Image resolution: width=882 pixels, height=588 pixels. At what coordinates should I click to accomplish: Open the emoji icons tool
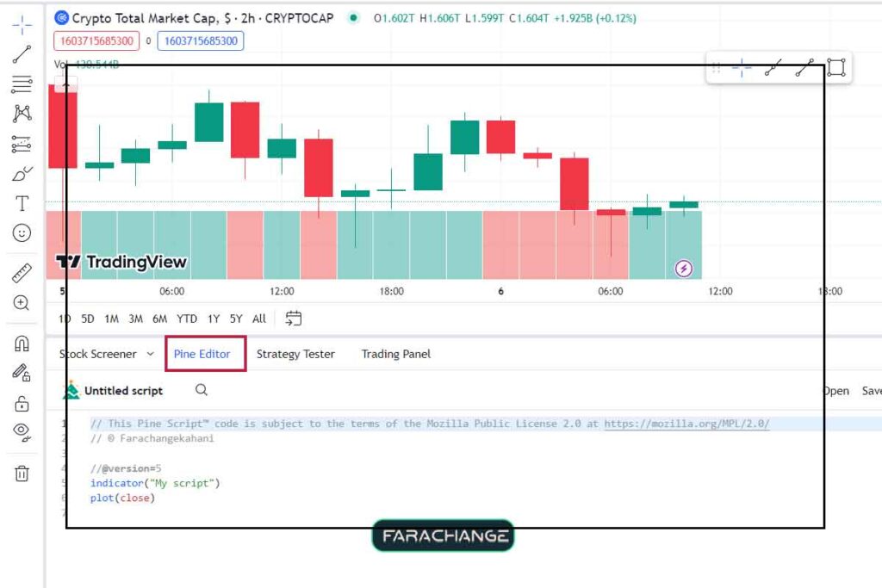point(22,232)
